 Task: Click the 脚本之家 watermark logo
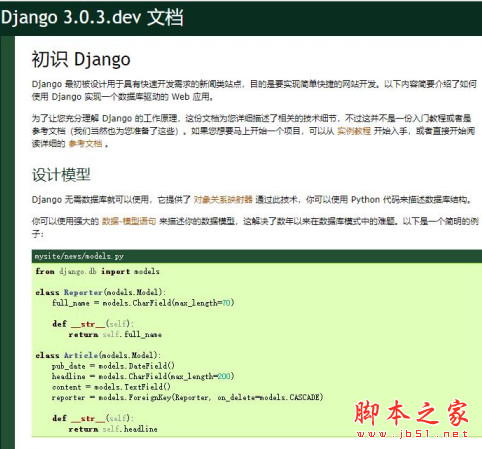(411, 413)
